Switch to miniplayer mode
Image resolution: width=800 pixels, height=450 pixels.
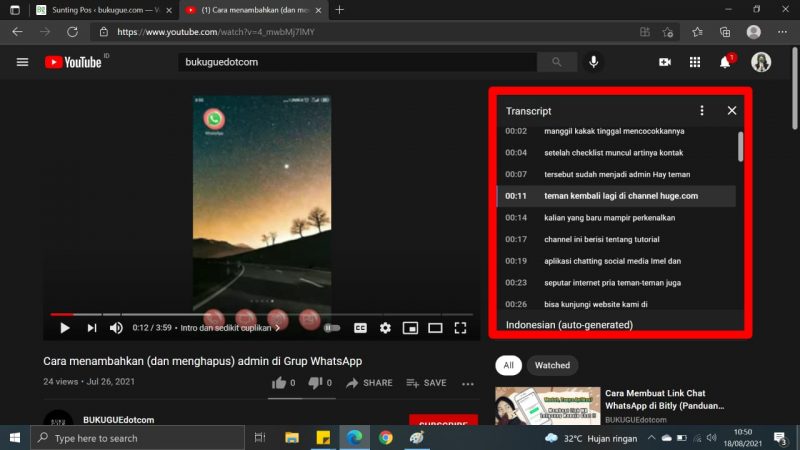(x=410, y=328)
